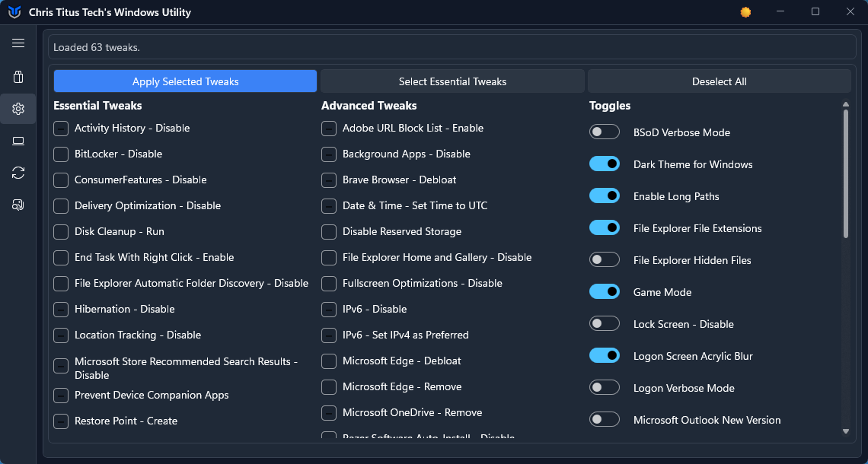The image size is (868, 464).
Task: Open the package install icon in sidebar
Action: (x=18, y=77)
